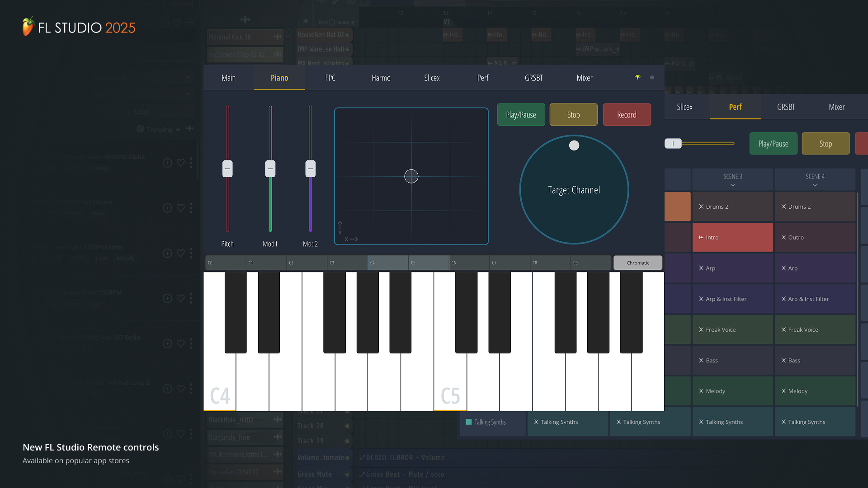Favorite the Alpha loop with the heart icon
Viewport: 868px width, 488px height.
coord(180,163)
